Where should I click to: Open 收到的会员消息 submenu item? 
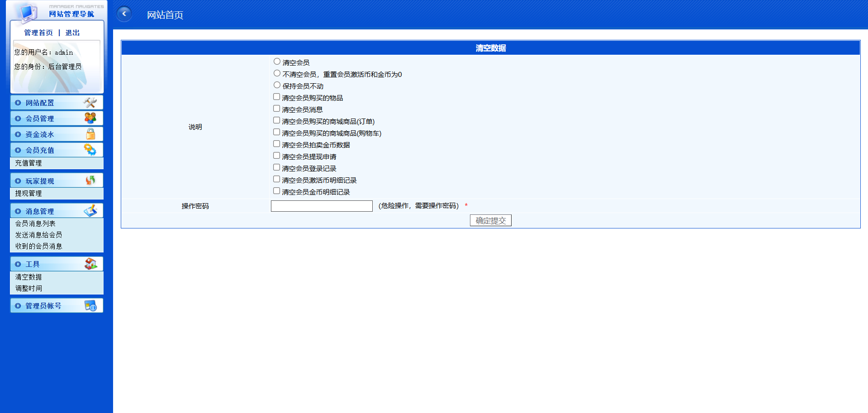[x=38, y=246]
